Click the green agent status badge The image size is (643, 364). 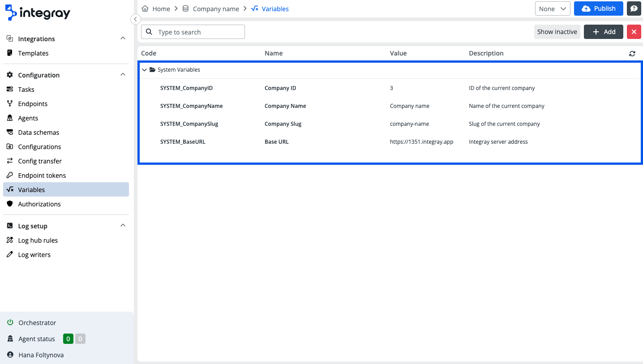click(68, 339)
